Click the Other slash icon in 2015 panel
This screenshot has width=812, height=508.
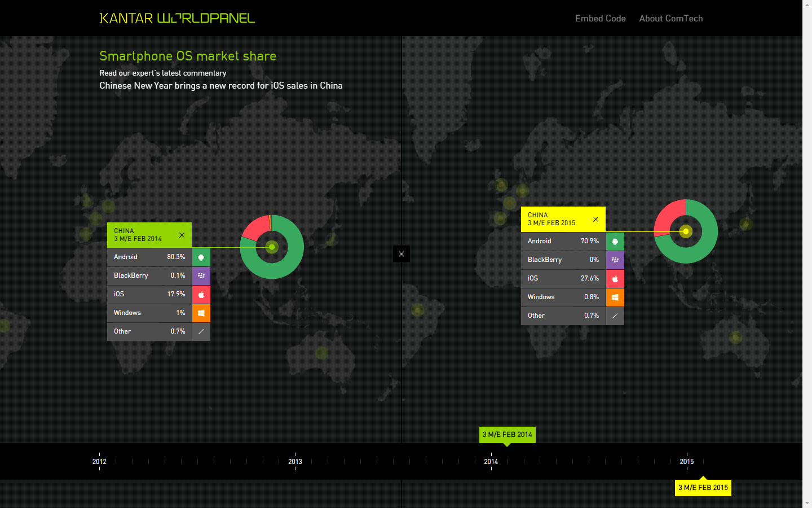tap(615, 316)
